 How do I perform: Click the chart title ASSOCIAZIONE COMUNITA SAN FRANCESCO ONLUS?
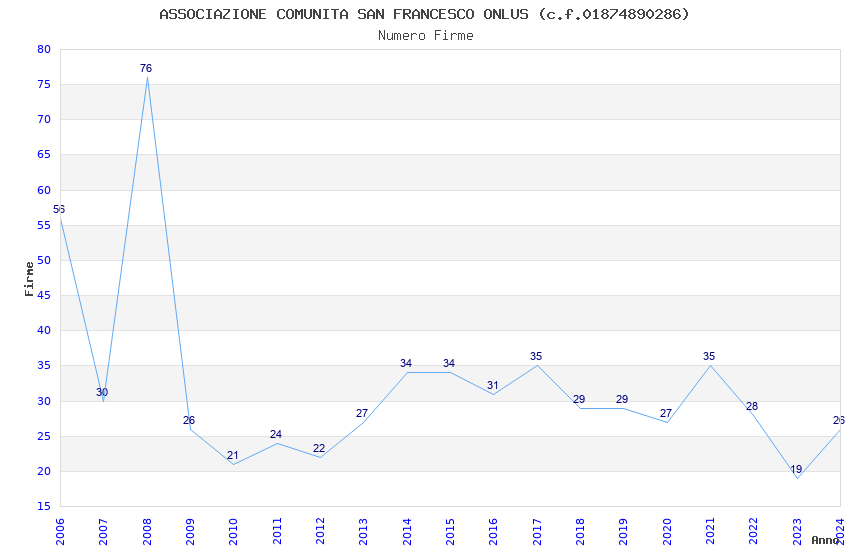pos(424,14)
